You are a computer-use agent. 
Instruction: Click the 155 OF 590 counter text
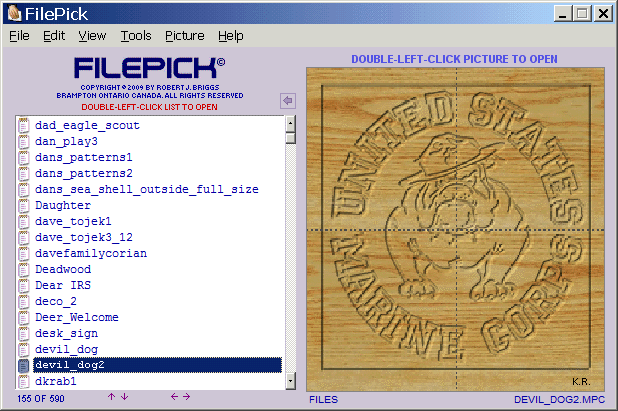point(41,399)
